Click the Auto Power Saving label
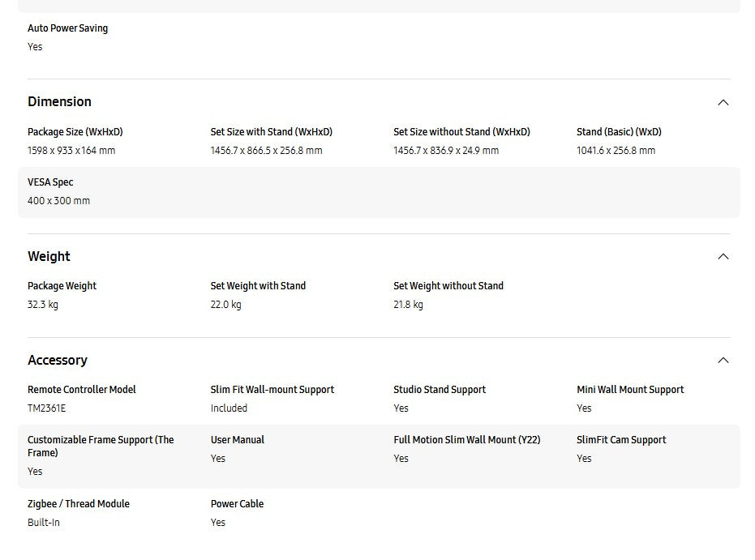This screenshot has width=755, height=560. (x=67, y=28)
